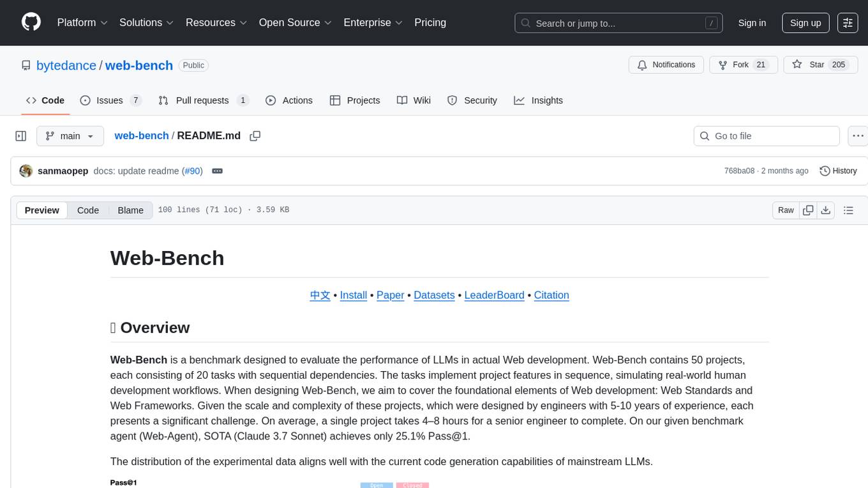Screen dimensions: 868x488
Task: Expand the Platform menu
Action: coord(82,22)
